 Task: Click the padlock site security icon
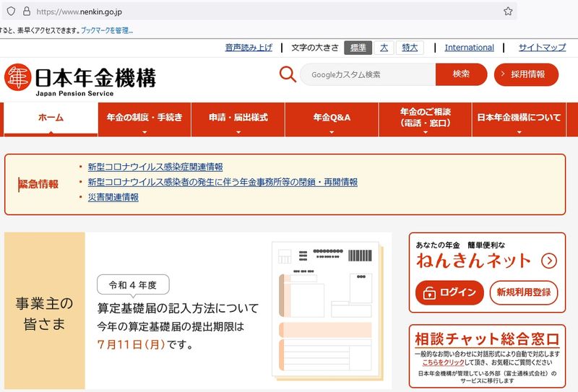coord(27,12)
